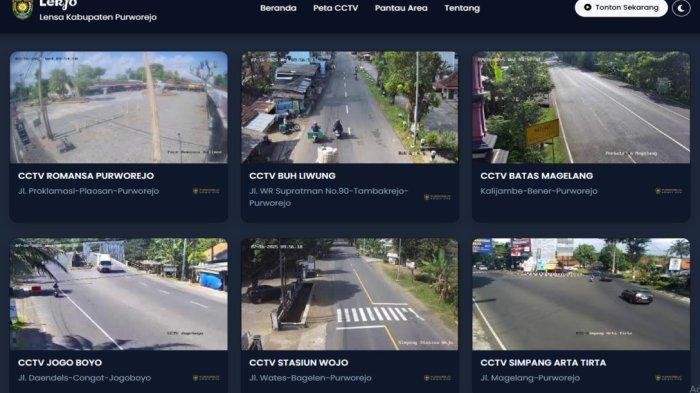Click the small crest badge on Batas Magelang card

668,191
